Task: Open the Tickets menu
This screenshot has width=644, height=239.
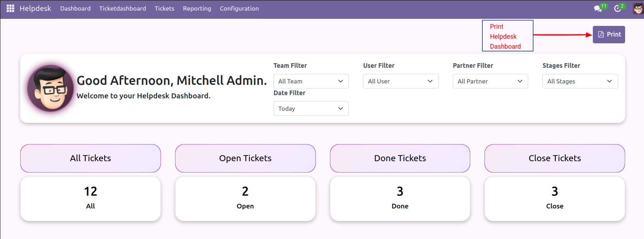Action: pos(164,9)
